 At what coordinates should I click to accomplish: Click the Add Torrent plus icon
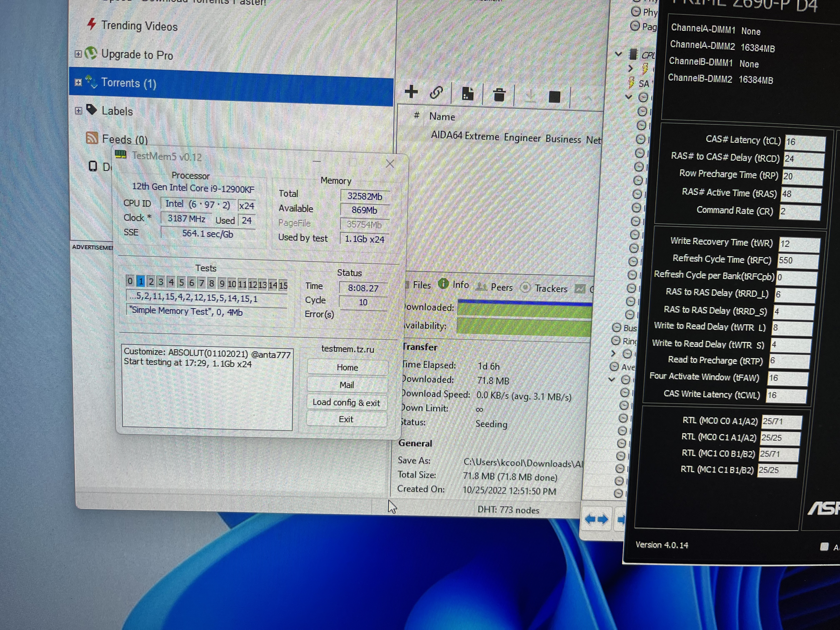point(411,91)
